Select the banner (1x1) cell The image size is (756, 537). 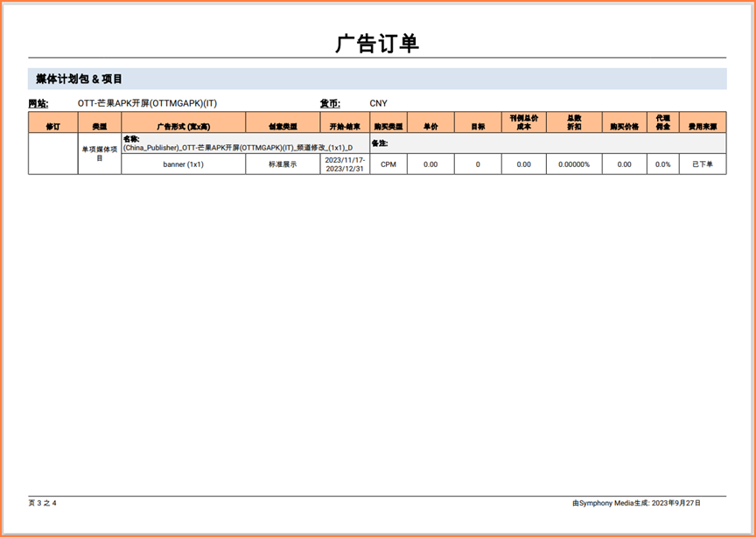click(x=183, y=164)
